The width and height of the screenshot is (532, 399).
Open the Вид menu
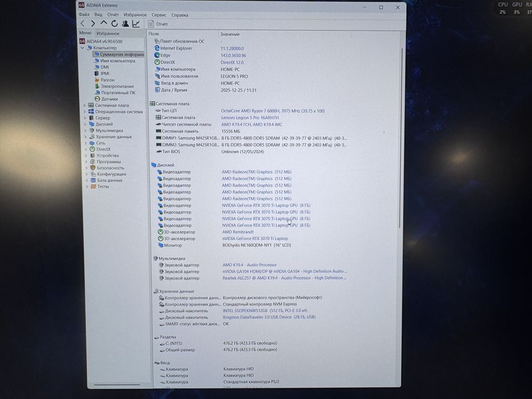[x=99, y=15]
